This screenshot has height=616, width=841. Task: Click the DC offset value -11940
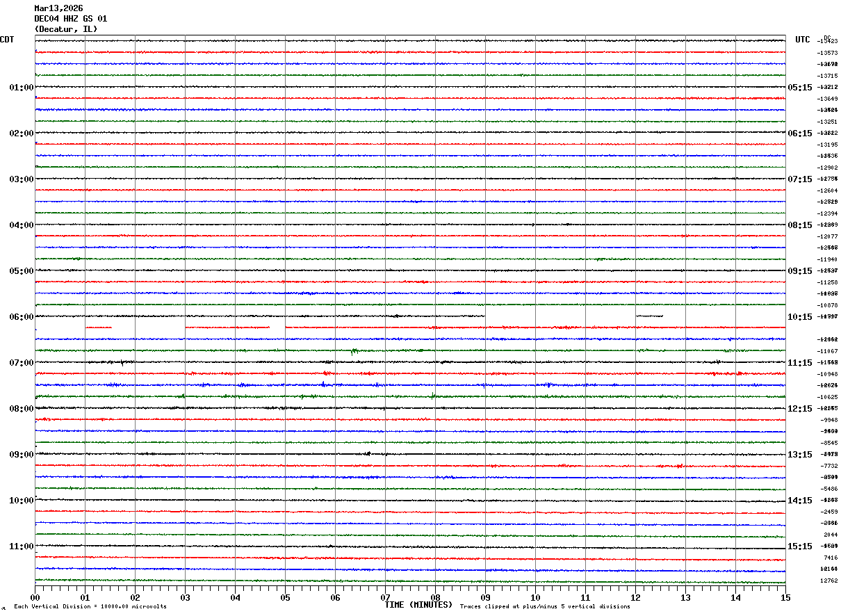coord(828,259)
